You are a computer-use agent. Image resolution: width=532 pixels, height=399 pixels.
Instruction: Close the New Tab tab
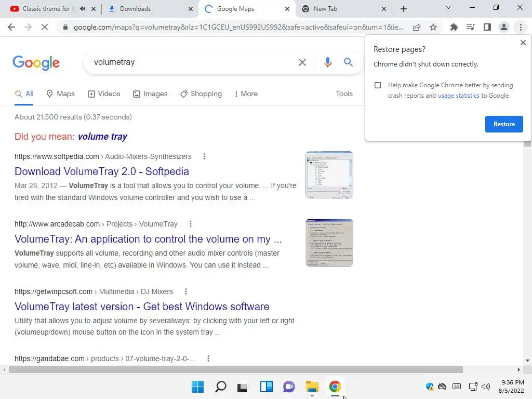[384, 9]
